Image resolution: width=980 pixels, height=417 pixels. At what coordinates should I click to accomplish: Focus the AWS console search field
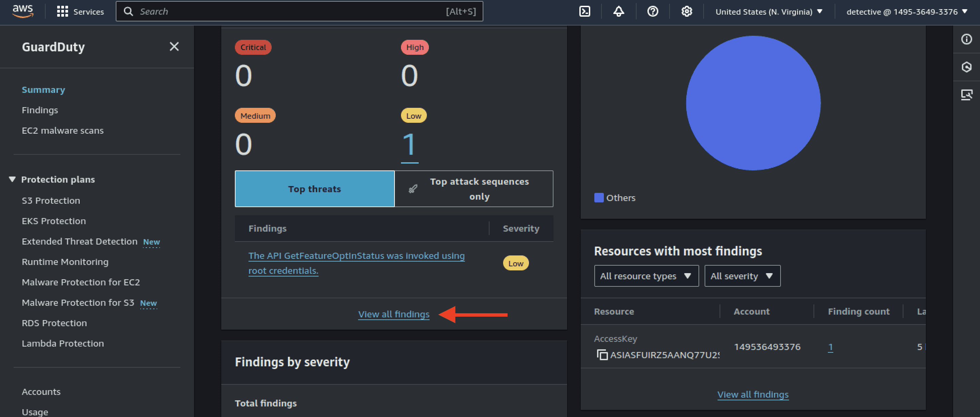tap(300, 12)
